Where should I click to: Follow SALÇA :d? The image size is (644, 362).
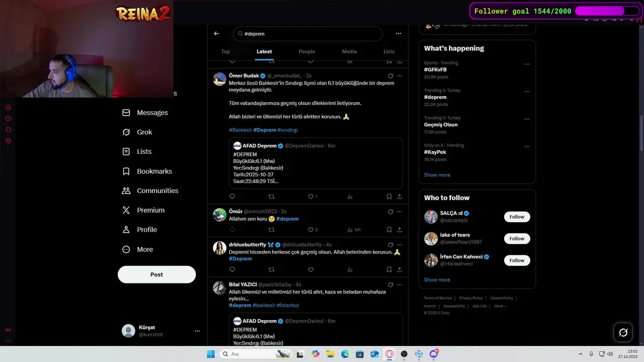click(x=517, y=217)
